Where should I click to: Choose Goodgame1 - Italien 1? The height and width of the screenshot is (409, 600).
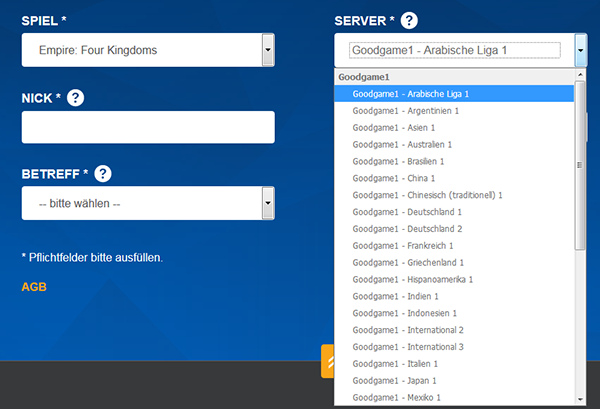click(454, 363)
